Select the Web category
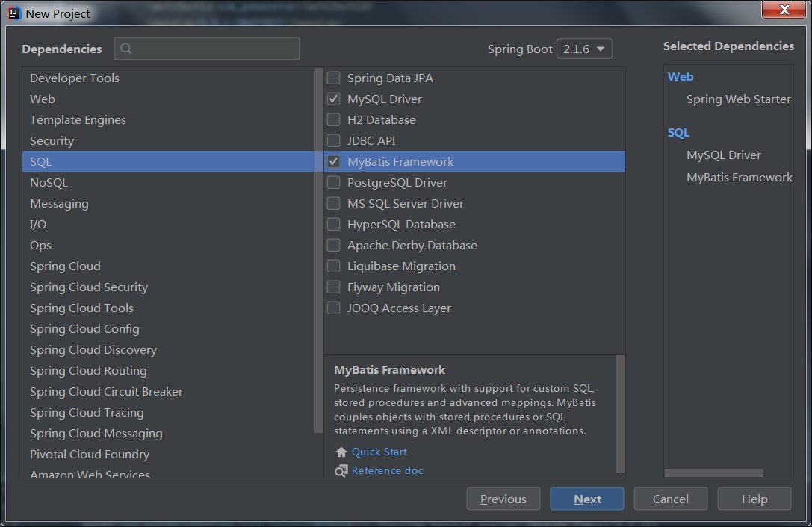812x527 pixels. [168, 99]
